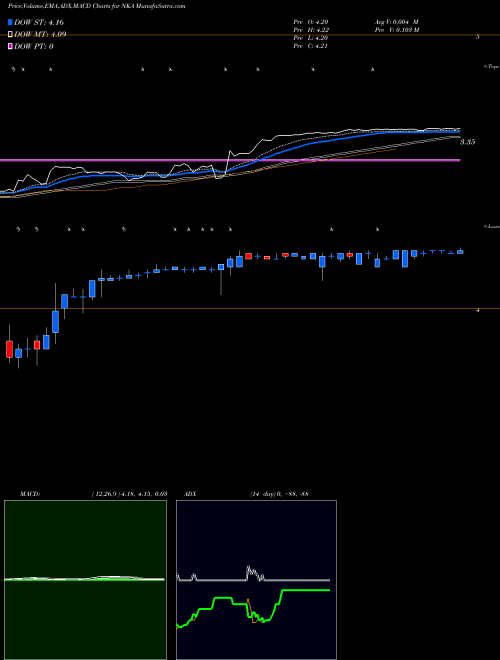The width and height of the screenshot is (500, 660).
Task: Click the blue DOW ST legend swatch
Action: (11, 22)
